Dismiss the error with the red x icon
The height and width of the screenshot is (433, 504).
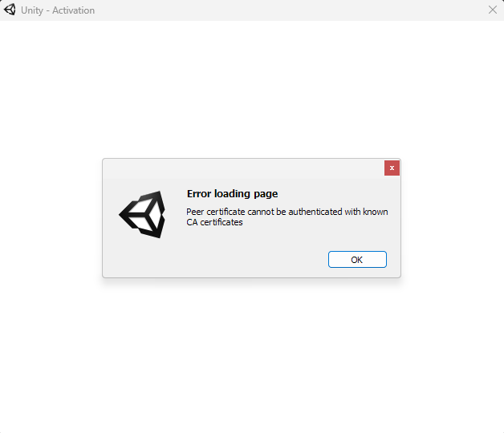point(392,168)
